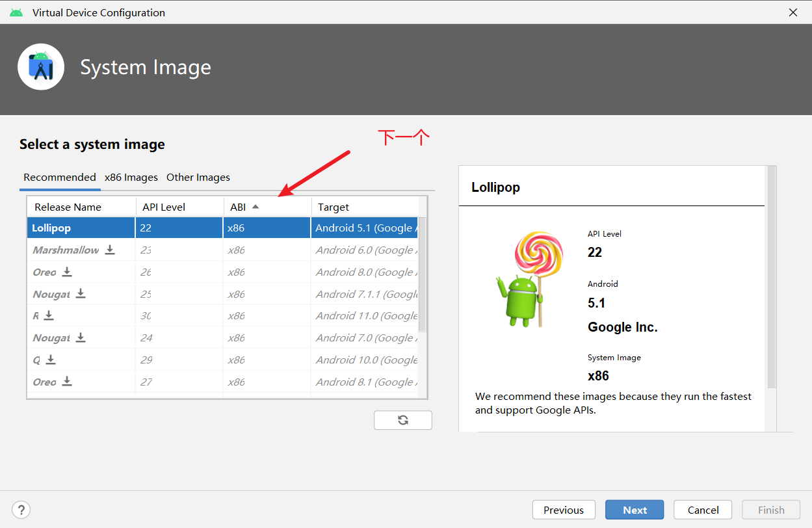Select the Android 8.1 target cell

click(365, 382)
